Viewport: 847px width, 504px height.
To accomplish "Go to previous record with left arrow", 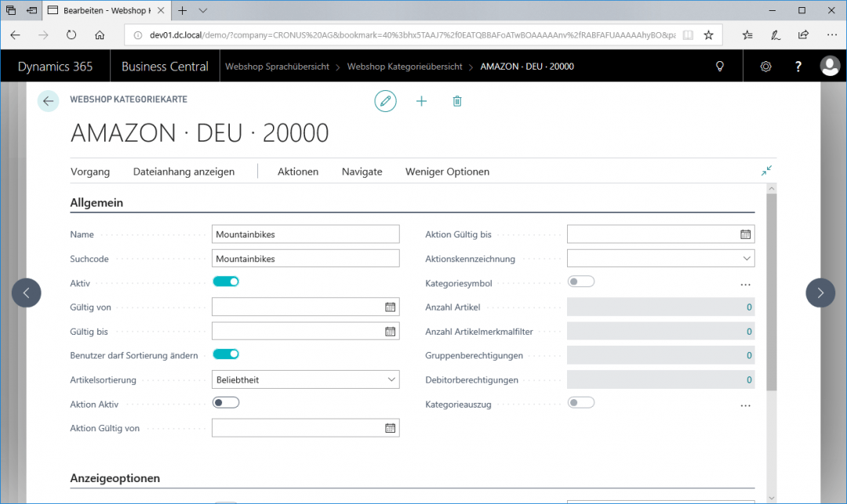I will point(27,293).
